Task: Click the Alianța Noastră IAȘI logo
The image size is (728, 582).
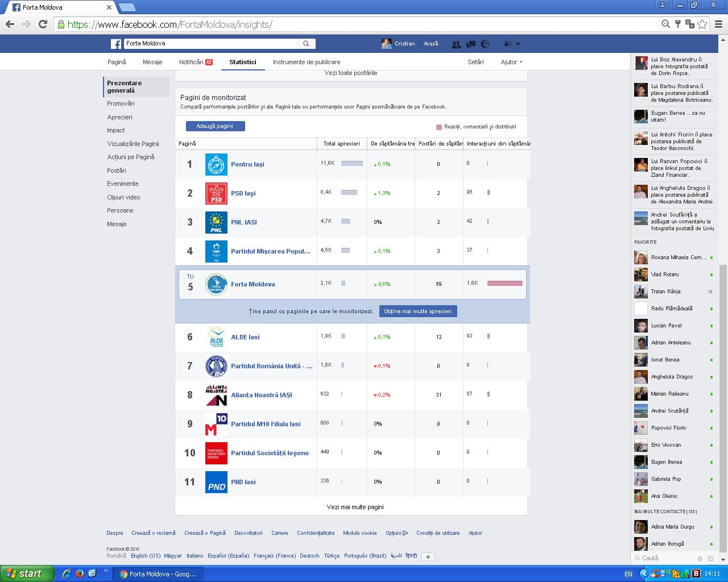Action: click(x=216, y=395)
